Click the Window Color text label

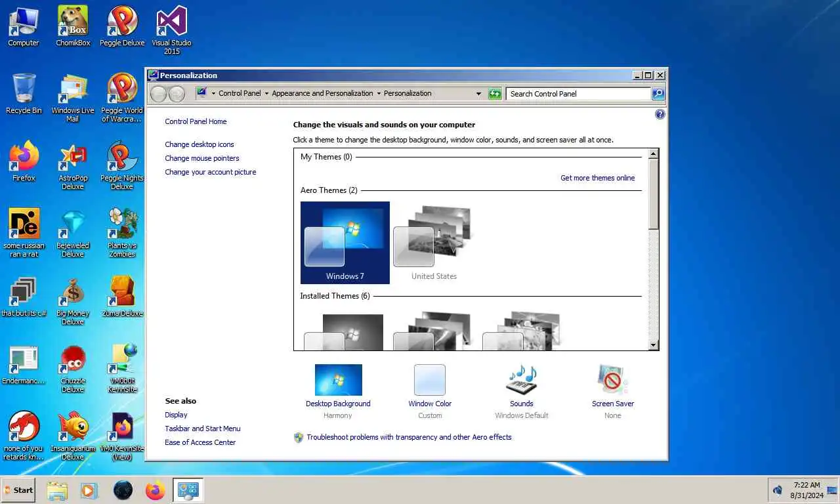tap(430, 404)
